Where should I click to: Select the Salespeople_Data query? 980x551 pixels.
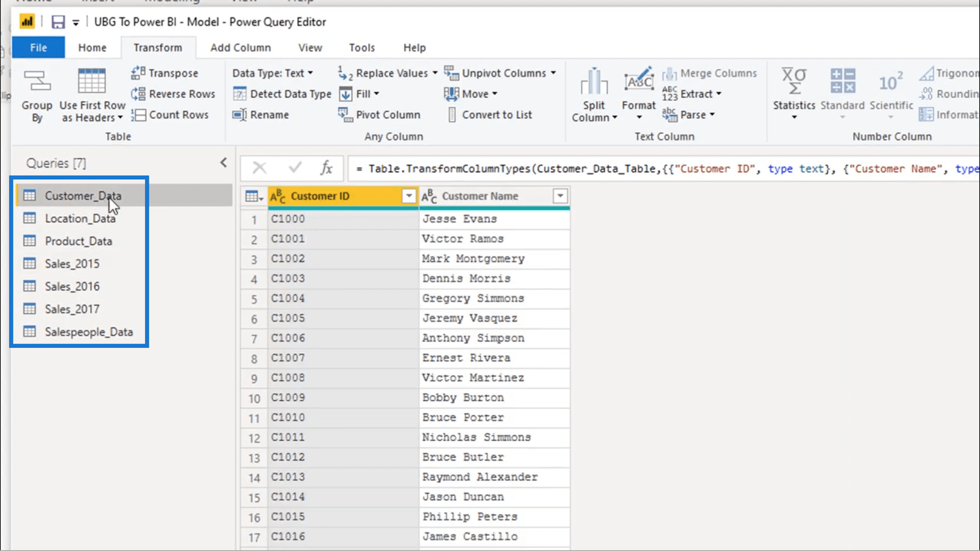124,331
